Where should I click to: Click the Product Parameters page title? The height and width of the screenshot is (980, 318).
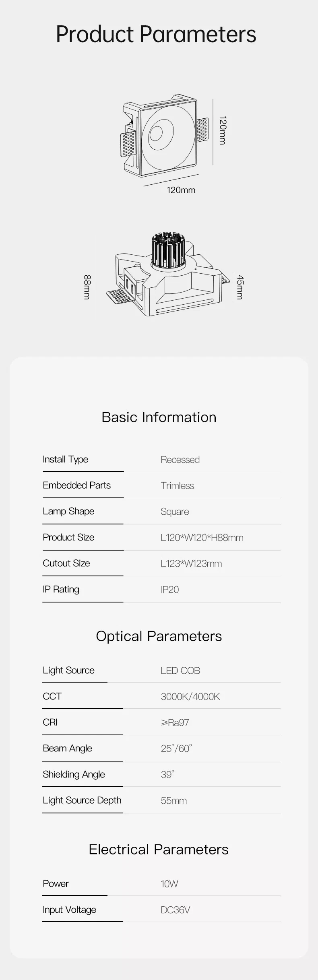coord(156,34)
